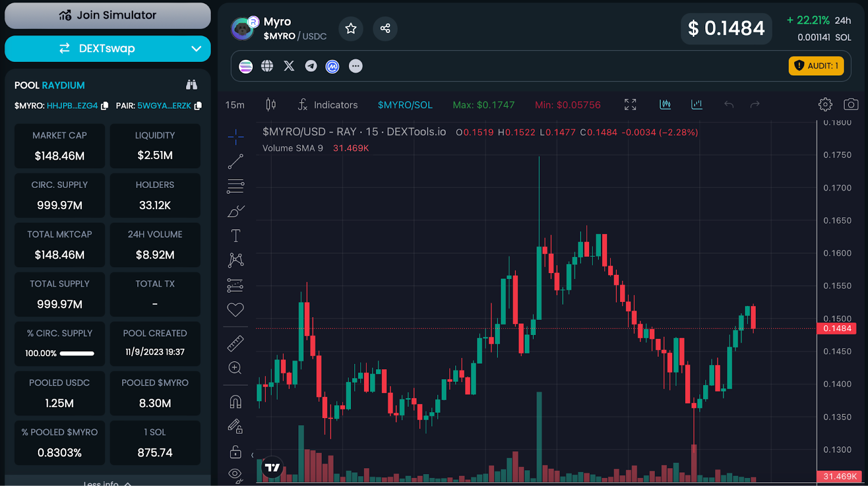Select the forecast/measure position tool
The image size is (868, 486).
[x=235, y=285]
